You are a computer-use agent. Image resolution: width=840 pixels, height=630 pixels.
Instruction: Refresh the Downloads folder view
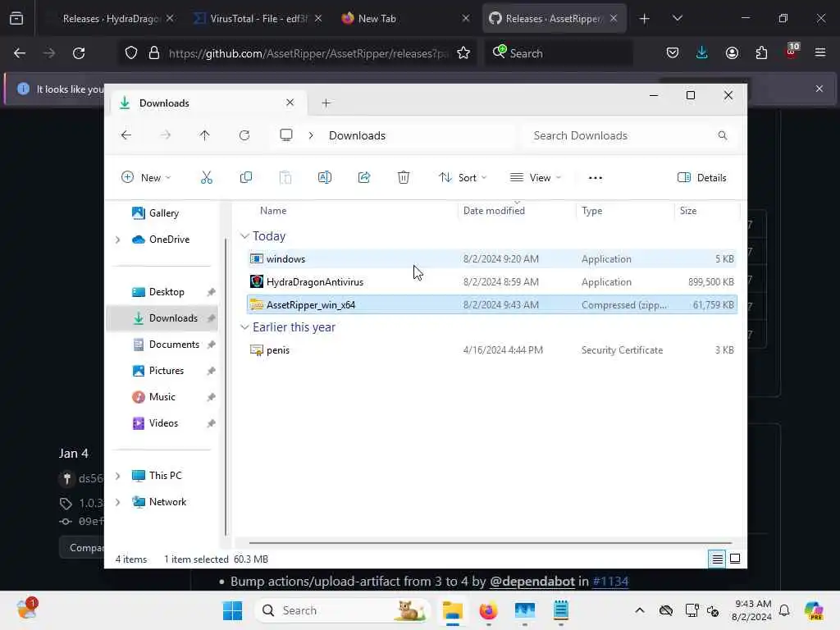point(244,135)
